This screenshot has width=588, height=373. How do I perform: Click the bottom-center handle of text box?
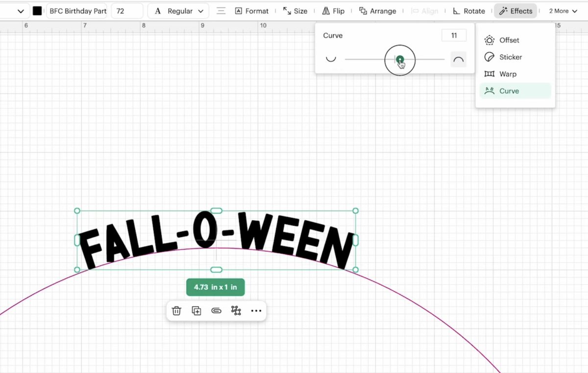point(216,270)
